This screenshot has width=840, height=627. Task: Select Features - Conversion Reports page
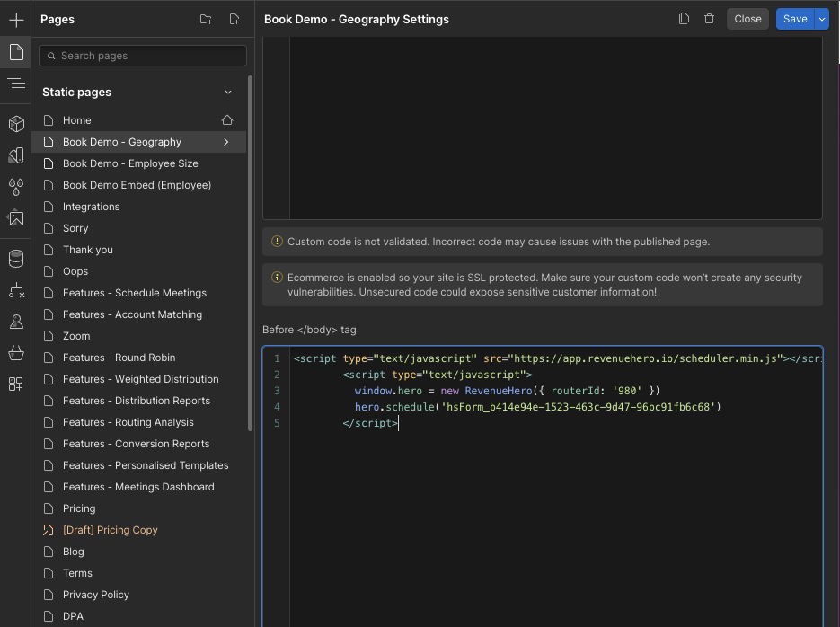[138, 444]
